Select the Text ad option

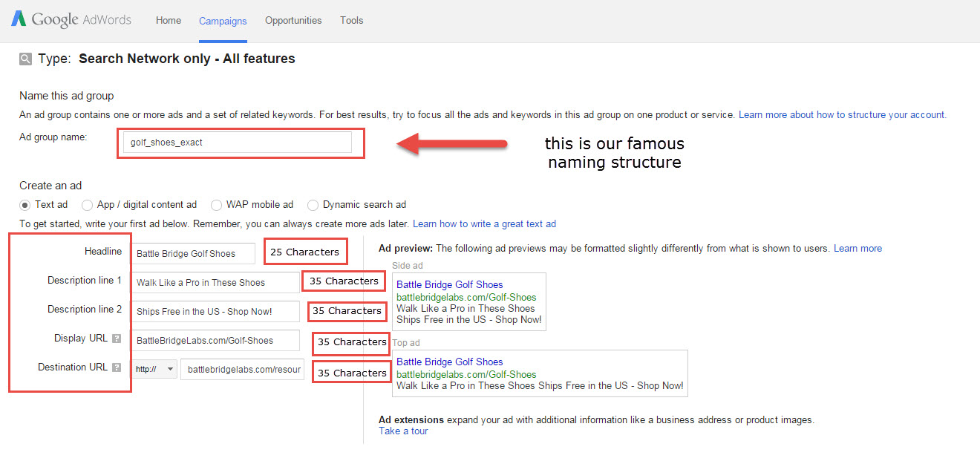(x=25, y=204)
